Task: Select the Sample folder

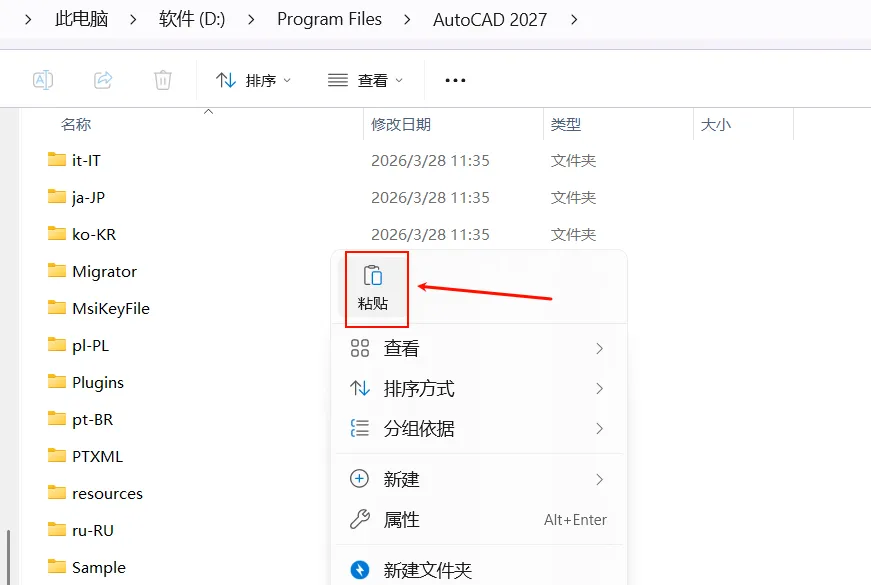Action: pos(99,567)
